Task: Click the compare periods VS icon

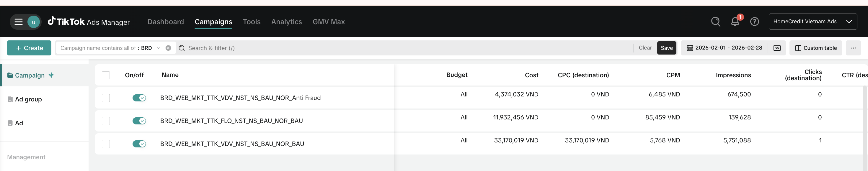Action: coord(777,48)
